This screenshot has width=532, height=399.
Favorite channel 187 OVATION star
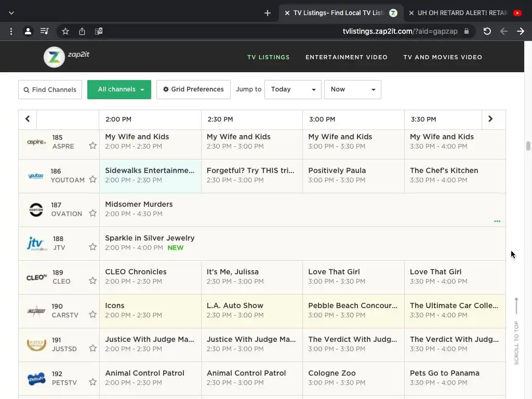click(x=92, y=213)
